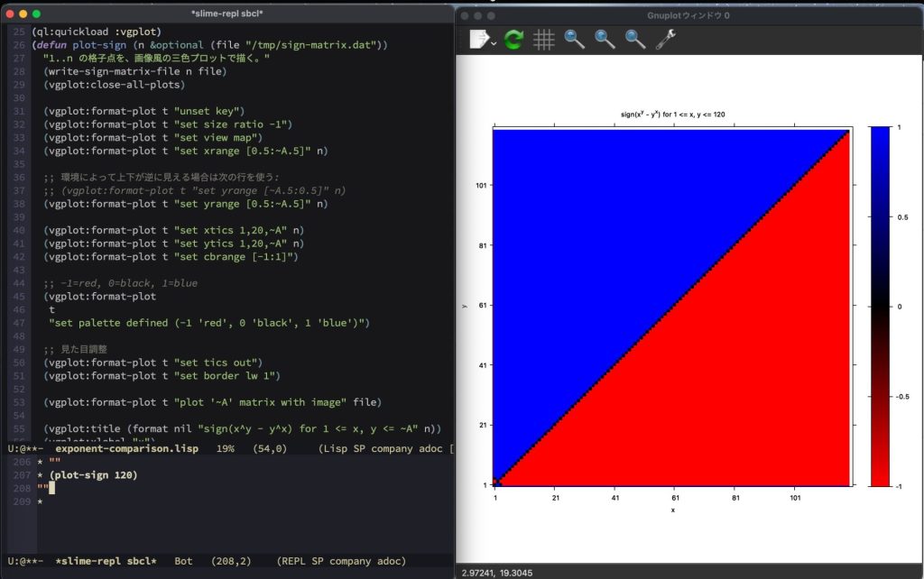This screenshot has width=924, height=579.
Task: Click *slime-repl sbcl* buffer name in mode line
Action: click(106, 561)
